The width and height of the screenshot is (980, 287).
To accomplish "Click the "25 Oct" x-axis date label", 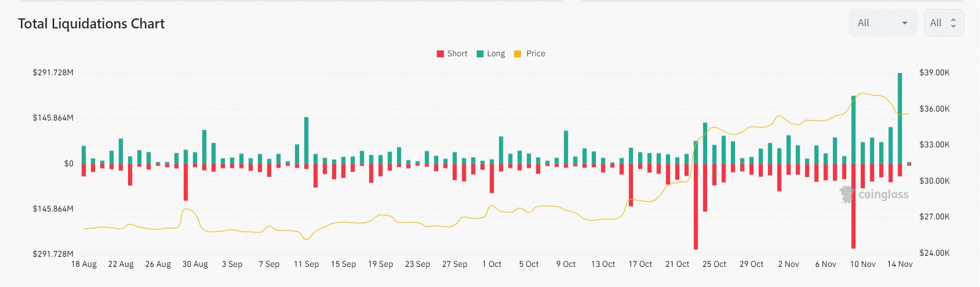I will (x=714, y=264).
